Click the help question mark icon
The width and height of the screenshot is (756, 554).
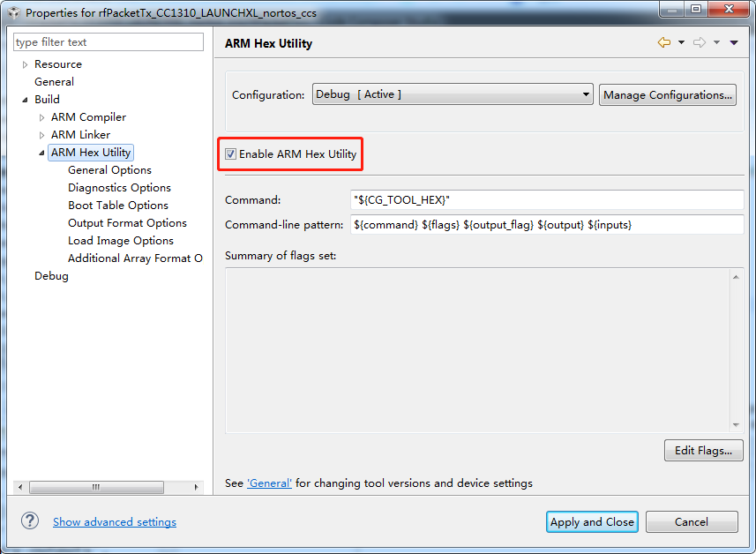pyautogui.click(x=31, y=521)
